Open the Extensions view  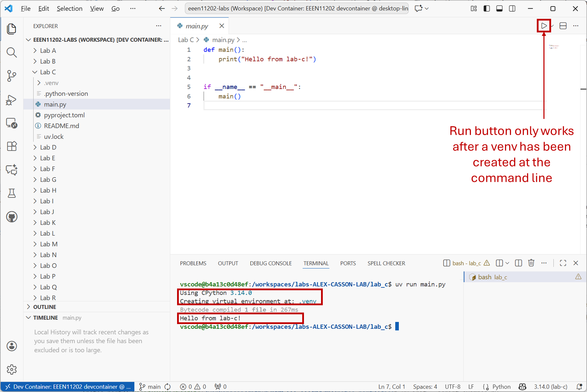coord(12,146)
